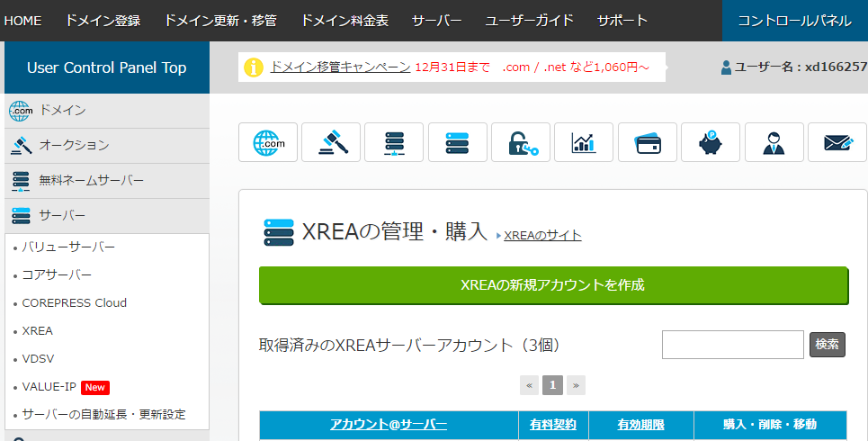The image size is (868, 441).
Task: Click the server icon beside XREAの管理・購入 heading
Action: coord(279,233)
